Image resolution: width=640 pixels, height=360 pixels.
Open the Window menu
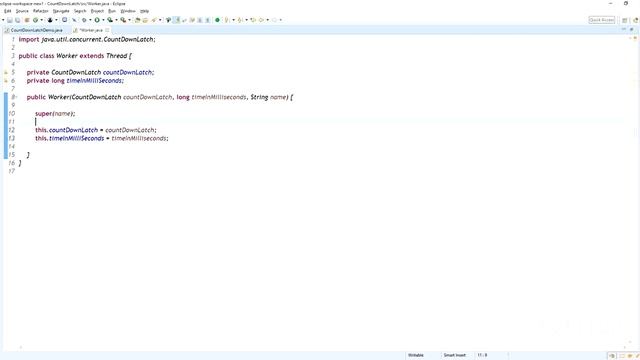pos(128,11)
